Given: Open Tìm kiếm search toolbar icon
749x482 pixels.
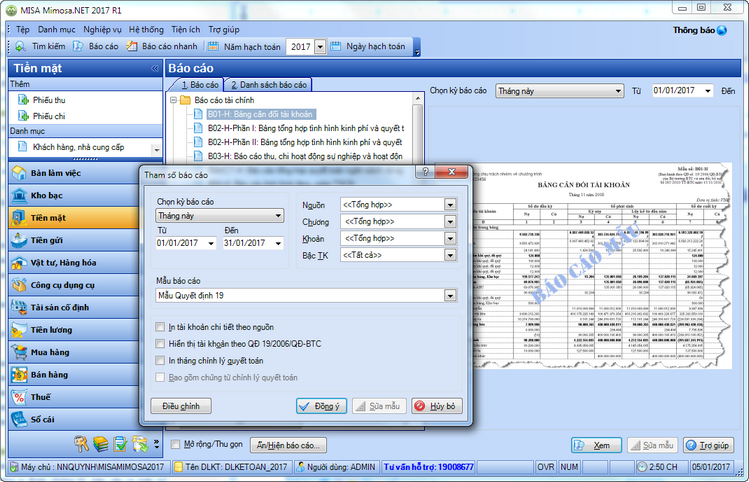Looking at the screenshot, I should (x=21, y=46).
